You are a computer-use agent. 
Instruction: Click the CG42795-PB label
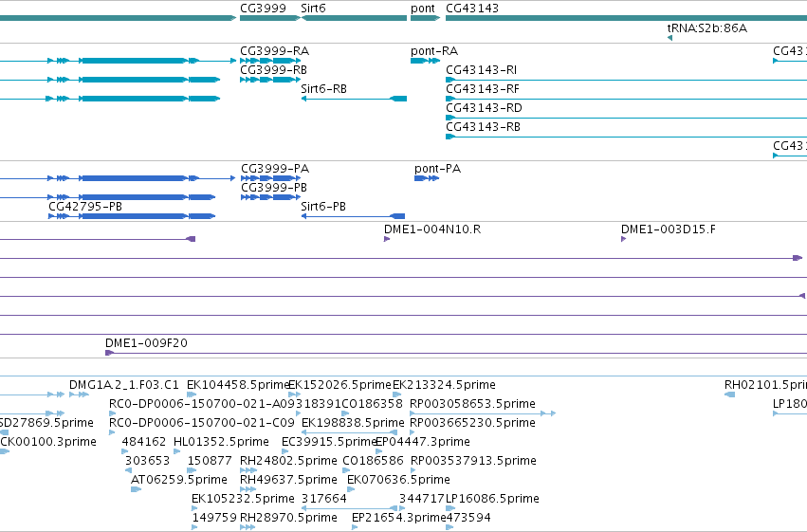click(x=85, y=207)
